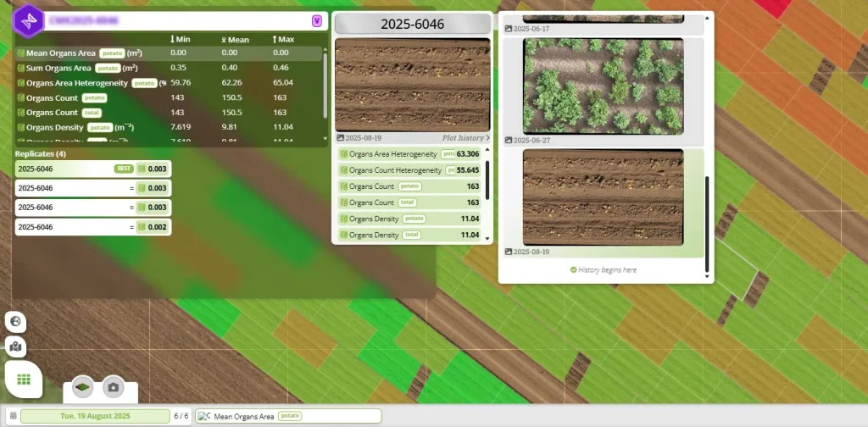This screenshot has height=427, width=868.
Task: Select Organs Count potato row in stats table
Action: click(x=169, y=97)
